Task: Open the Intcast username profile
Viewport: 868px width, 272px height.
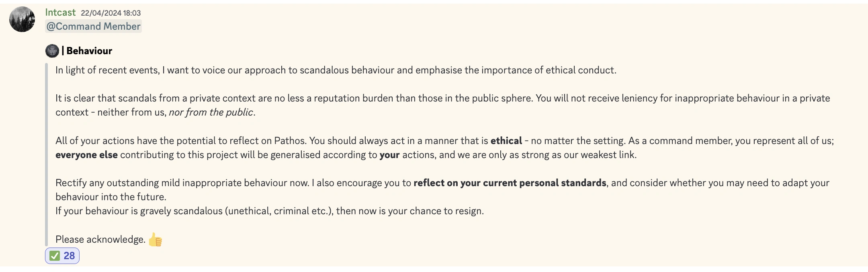Action: click(60, 12)
